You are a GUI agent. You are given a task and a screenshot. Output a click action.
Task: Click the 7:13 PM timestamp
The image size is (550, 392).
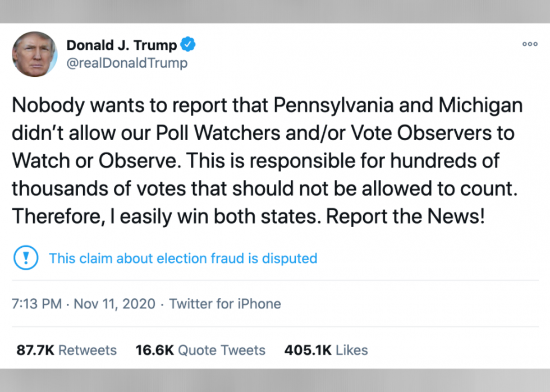click(36, 304)
